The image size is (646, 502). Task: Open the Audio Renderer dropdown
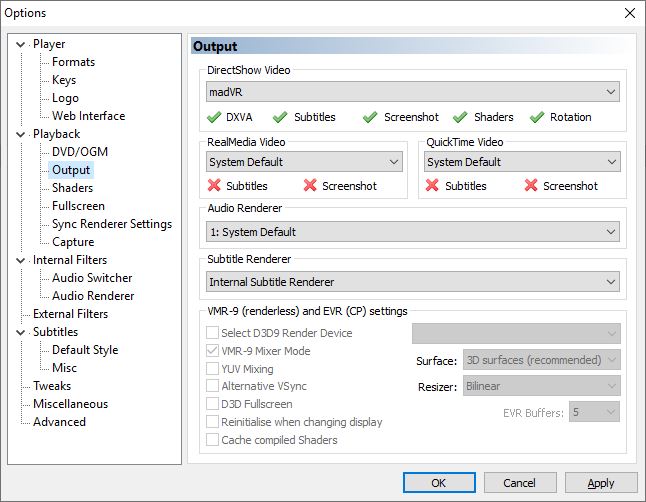click(413, 232)
